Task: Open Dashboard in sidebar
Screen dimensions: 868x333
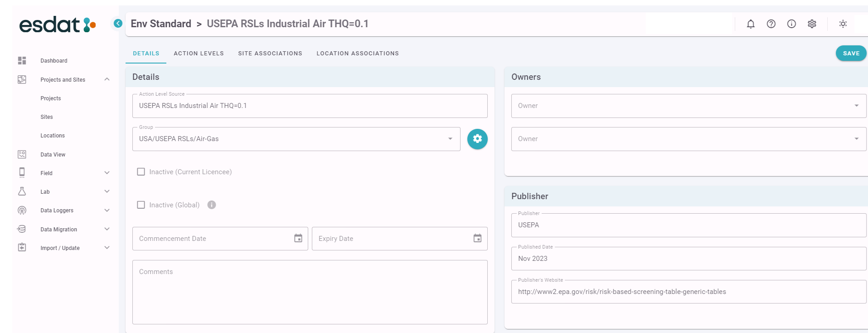Action: coord(54,61)
